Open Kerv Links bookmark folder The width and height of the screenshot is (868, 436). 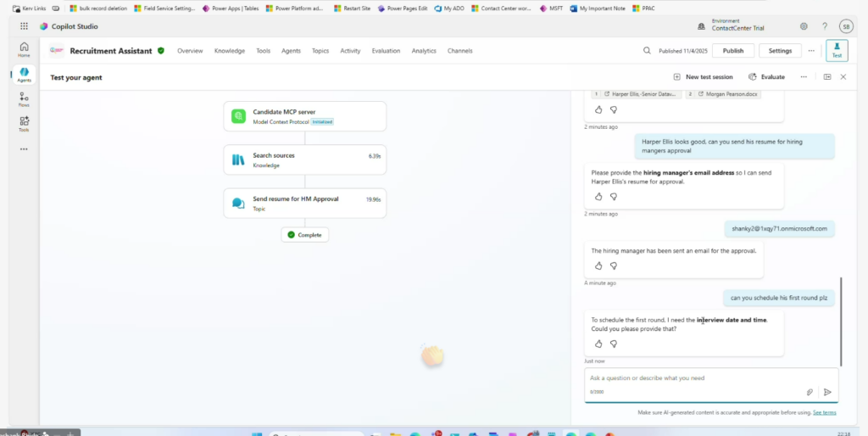pyautogui.click(x=30, y=8)
